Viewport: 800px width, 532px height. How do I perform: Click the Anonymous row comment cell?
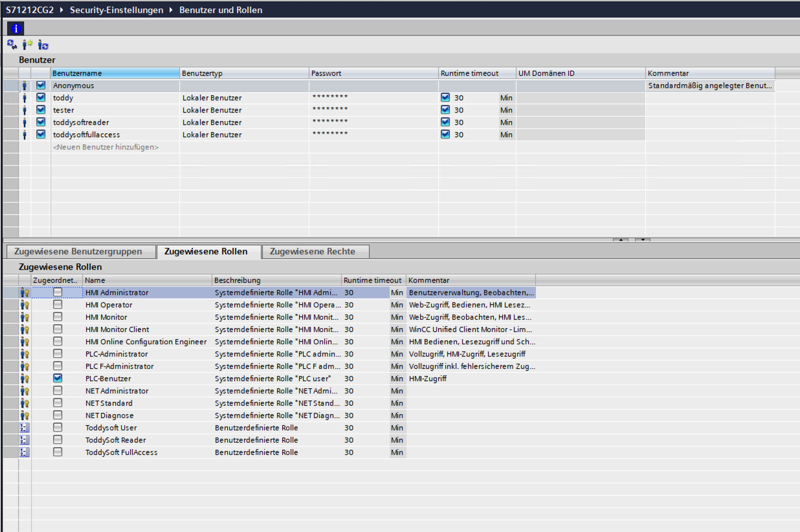point(710,85)
